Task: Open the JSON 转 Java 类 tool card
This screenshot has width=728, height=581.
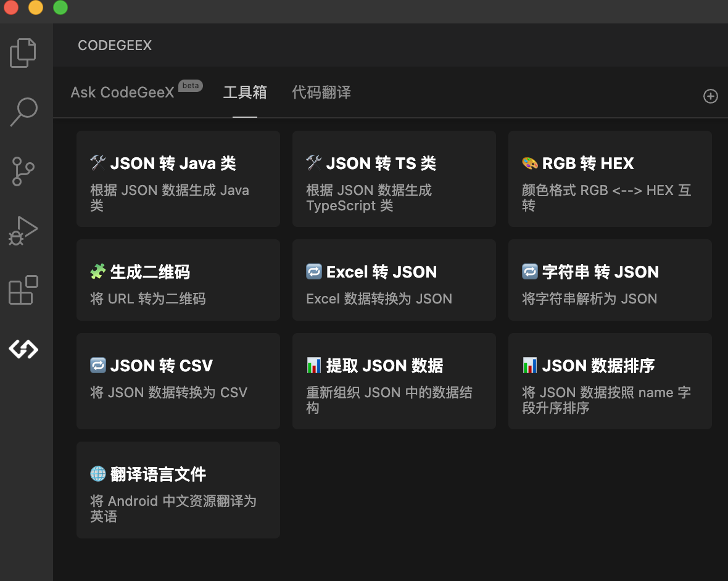Action: (x=178, y=179)
